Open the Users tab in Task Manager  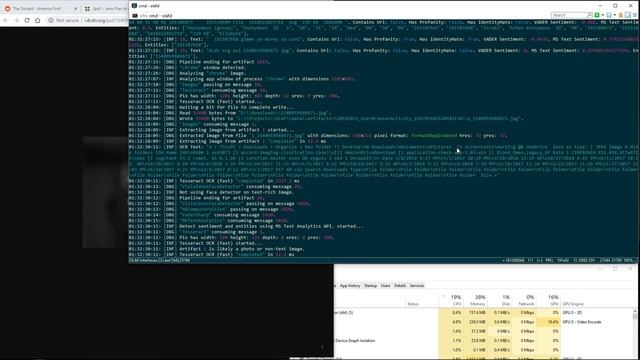point(386,286)
